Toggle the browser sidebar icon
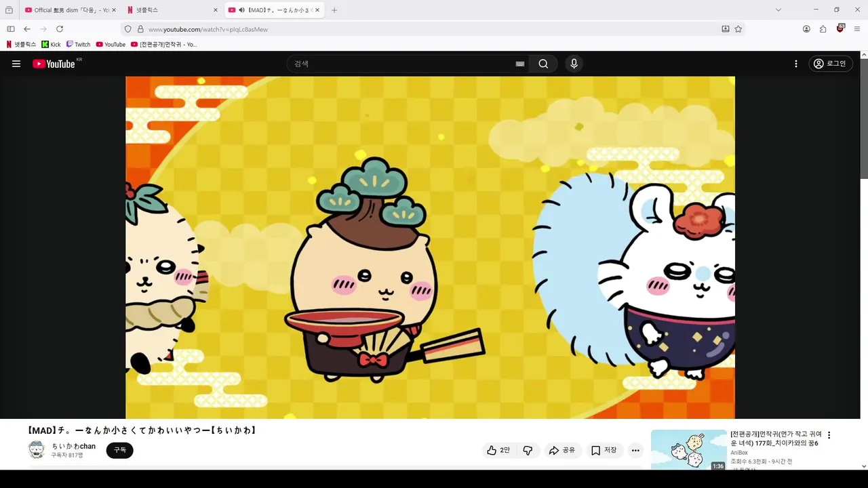The width and height of the screenshot is (868, 488). [x=11, y=29]
